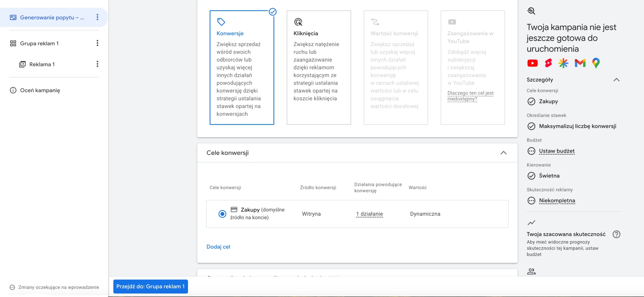Open the Niekompletna ad strength link
This screenshot has height=297, width=644.
557,201
